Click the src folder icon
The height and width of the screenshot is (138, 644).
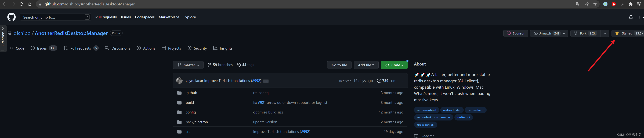[x=179, y=132]
